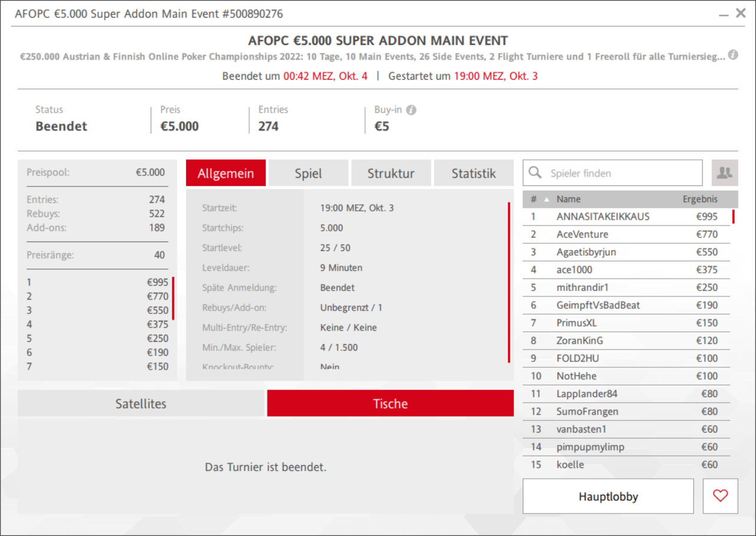756x536 pixels.
Task: Select the Tische tab
Action: 390,403
